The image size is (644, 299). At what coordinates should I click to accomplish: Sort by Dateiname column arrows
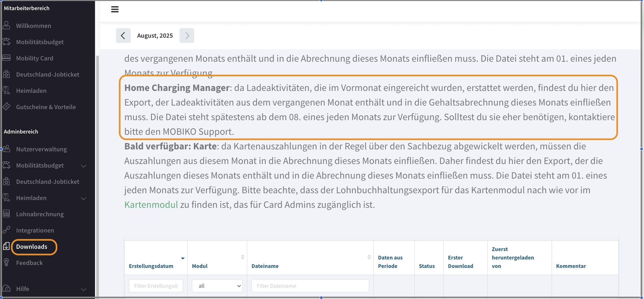[x=369, y=257]
